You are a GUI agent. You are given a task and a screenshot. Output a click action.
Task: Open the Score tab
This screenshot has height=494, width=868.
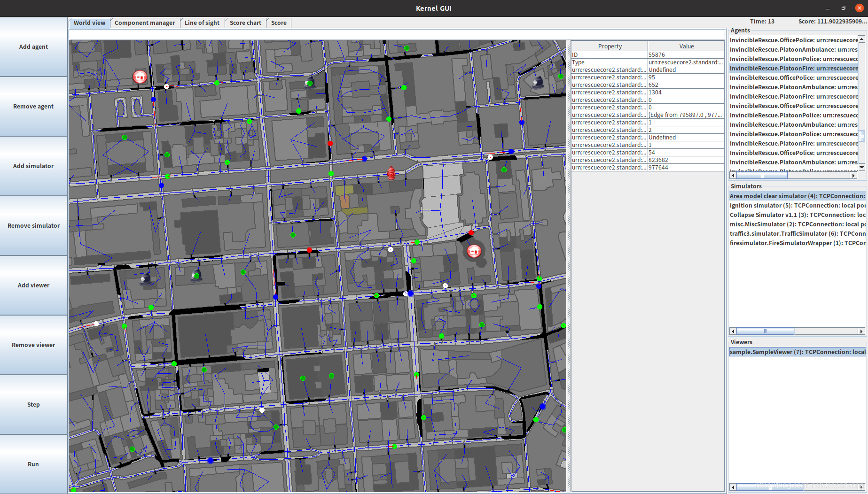coord(279,23)
